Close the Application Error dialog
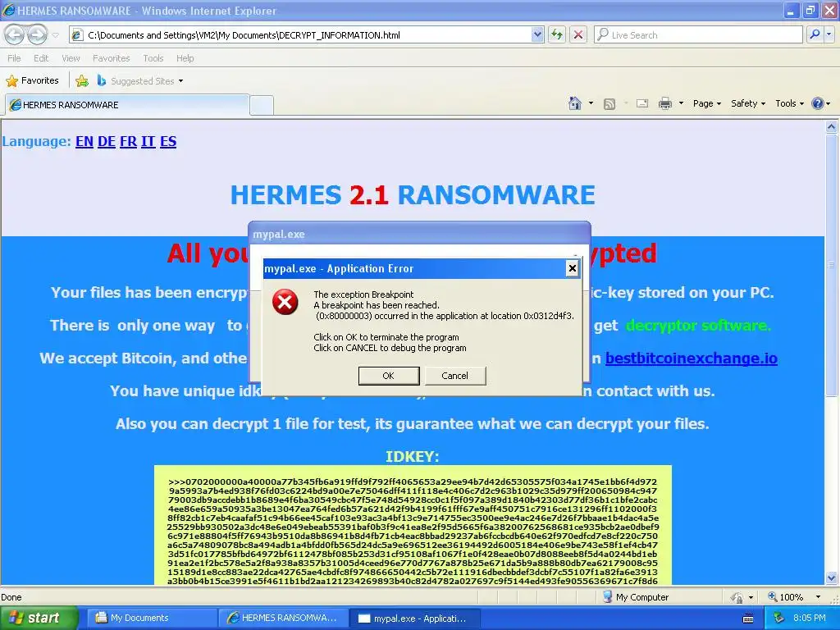The height and width of the screenshot is (630, 840). (572, 268)
